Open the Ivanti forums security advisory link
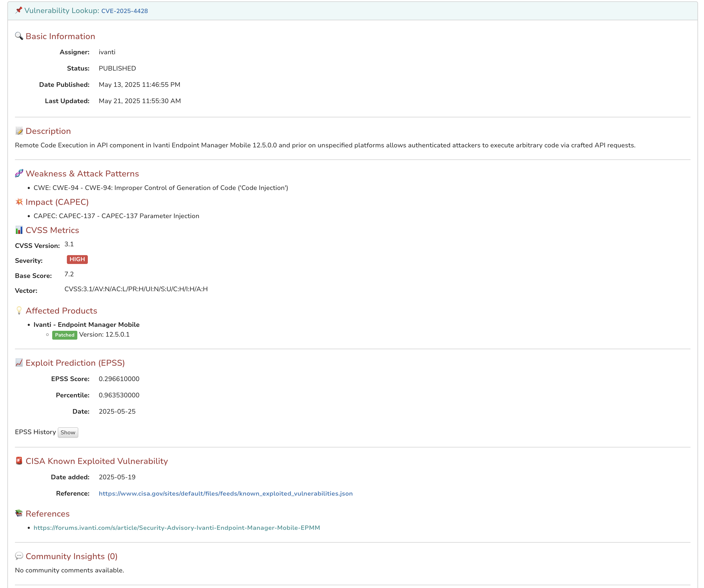 pos(177,528)
